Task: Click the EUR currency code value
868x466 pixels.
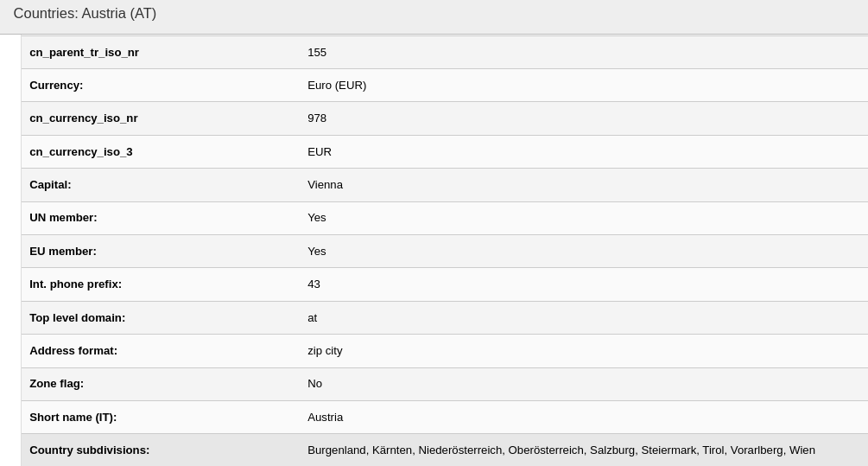Action: pyautogui.click(x=320, y=152)
